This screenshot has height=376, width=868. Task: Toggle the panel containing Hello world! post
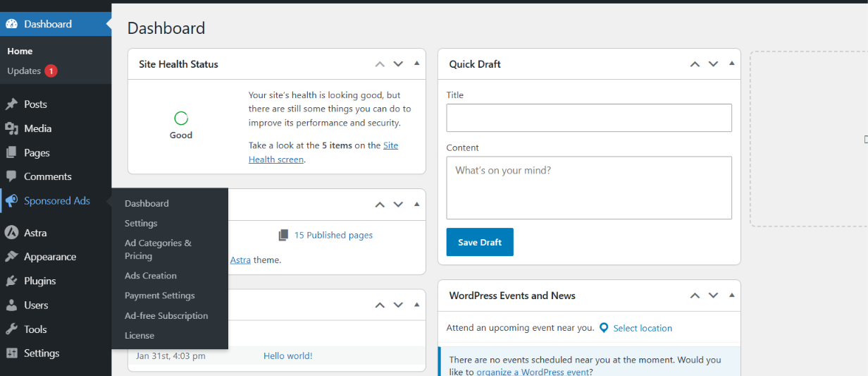point(416,304)
